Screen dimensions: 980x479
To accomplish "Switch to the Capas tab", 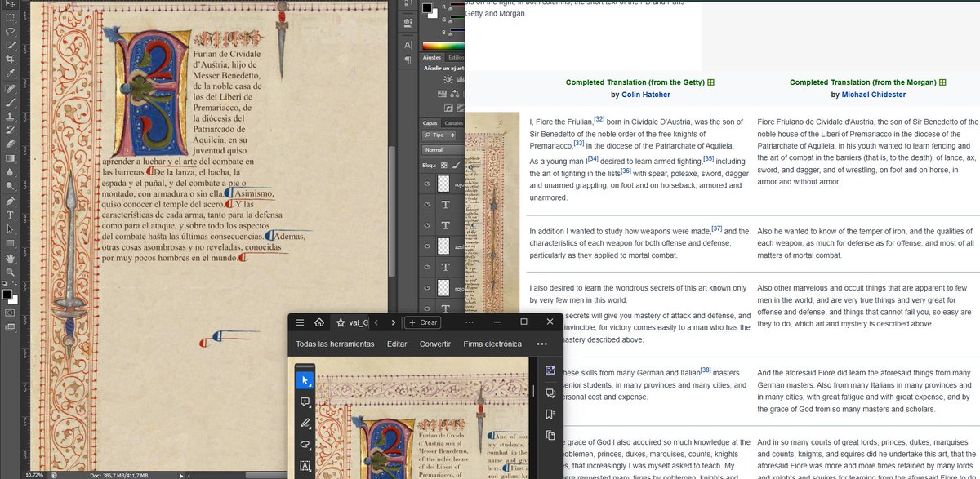I will coord(431,123).
